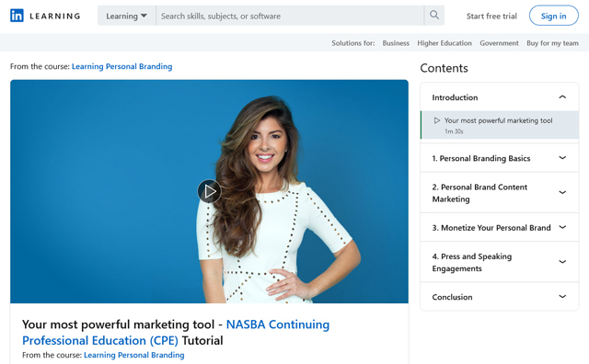
Task: Expand the Press and Speaking Engagements chevron
Action: click(562, 262)
